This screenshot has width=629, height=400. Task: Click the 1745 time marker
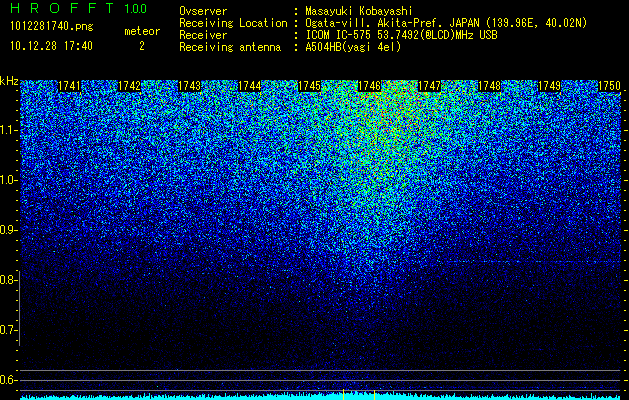[x=309, y=86]
